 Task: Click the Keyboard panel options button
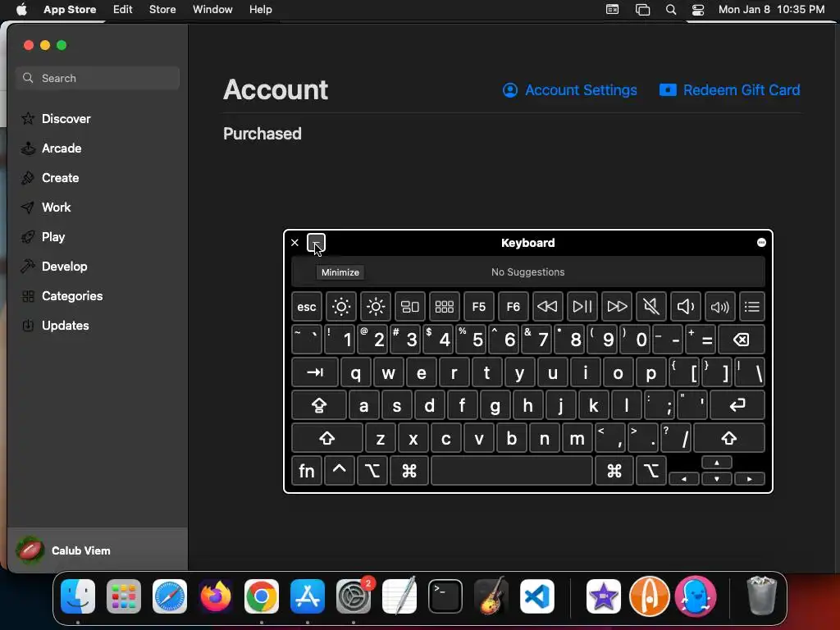[x=761, y=243]
